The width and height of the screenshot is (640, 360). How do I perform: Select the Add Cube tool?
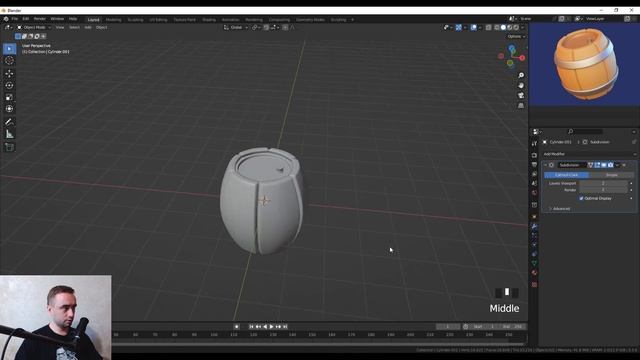click(x=9, y=147)
